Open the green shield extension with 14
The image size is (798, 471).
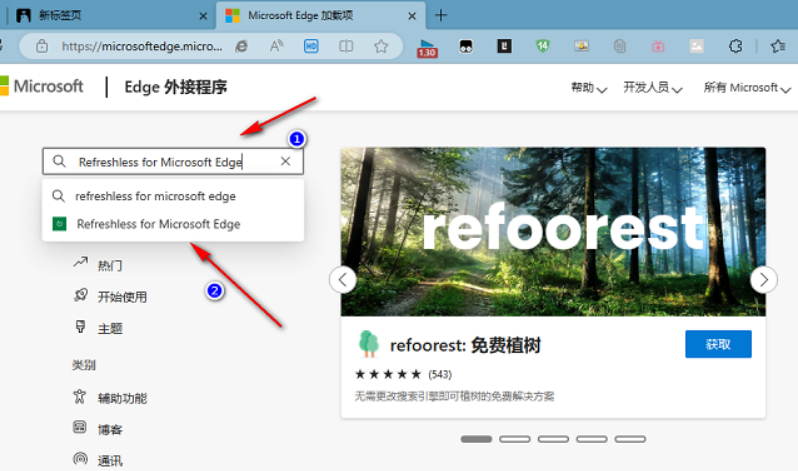coord(543,46)
